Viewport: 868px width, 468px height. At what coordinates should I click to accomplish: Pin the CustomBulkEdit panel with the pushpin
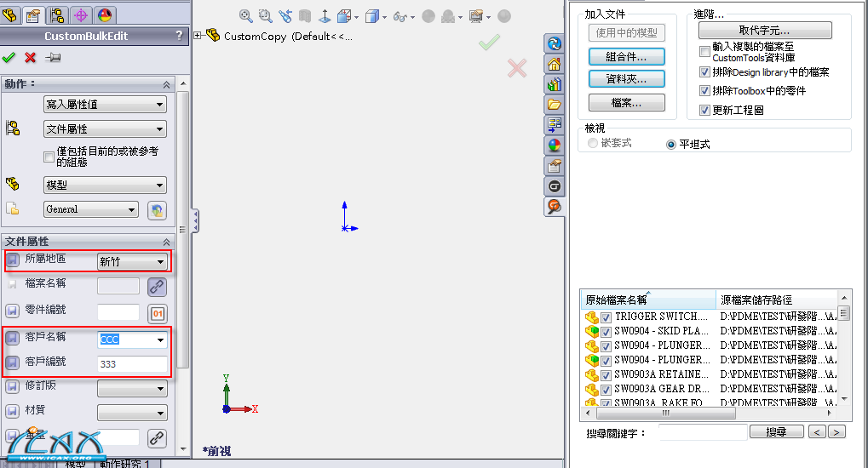point(53,57)
